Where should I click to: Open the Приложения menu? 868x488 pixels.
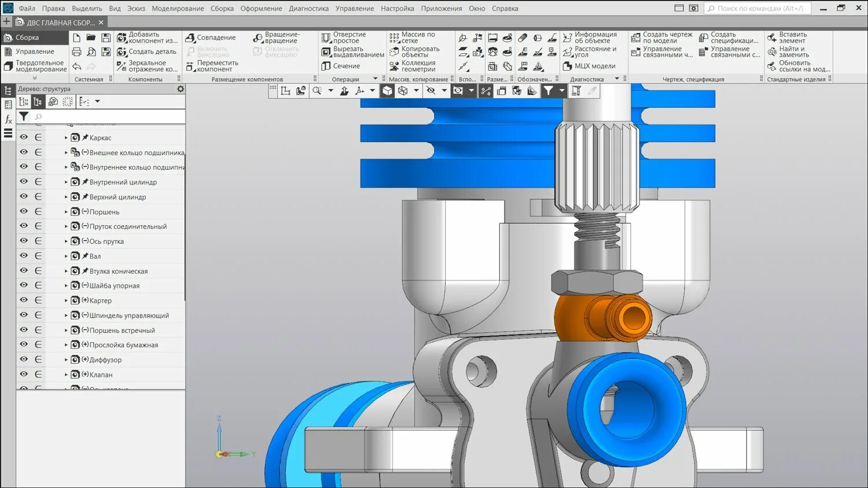pos(442,9)
